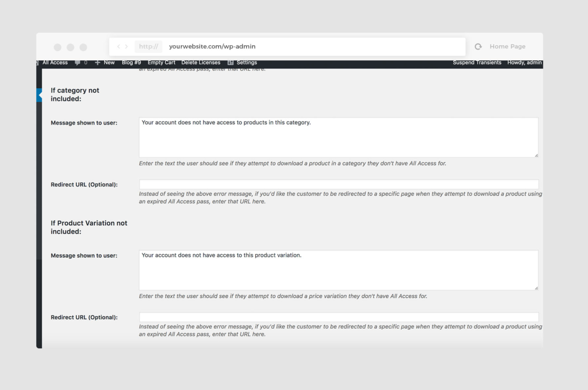
Task: Click the Home Page browser label
Action: pos(507,47)
